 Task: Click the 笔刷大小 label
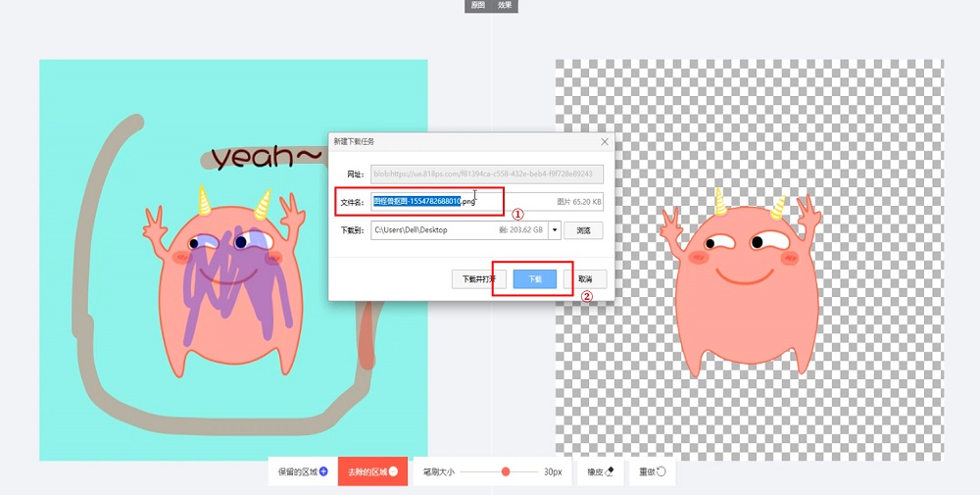438,471
